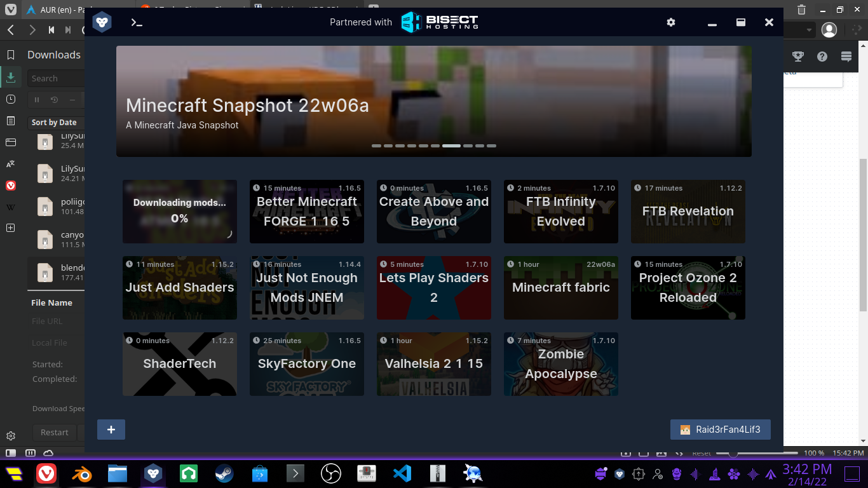Pause download in Downloads panel toolbar
Image resolution: width=868 pixels, height=488 pixels.
[37, 100]
